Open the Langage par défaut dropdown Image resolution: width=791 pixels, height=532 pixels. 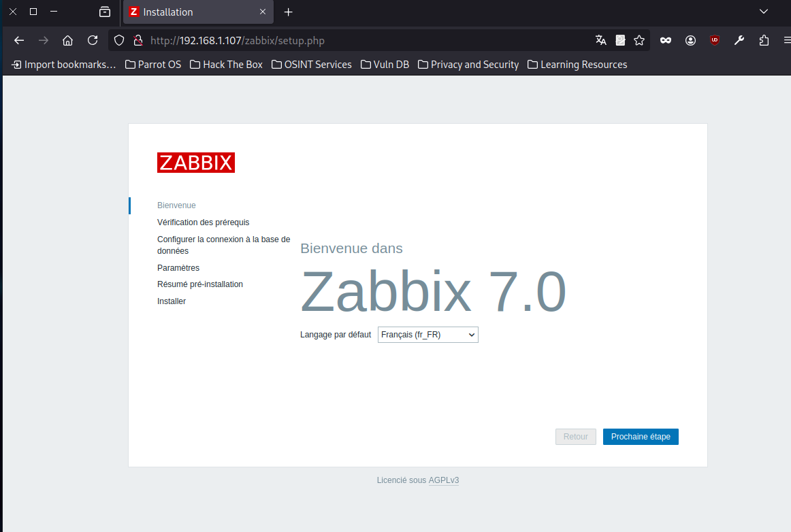427,335
